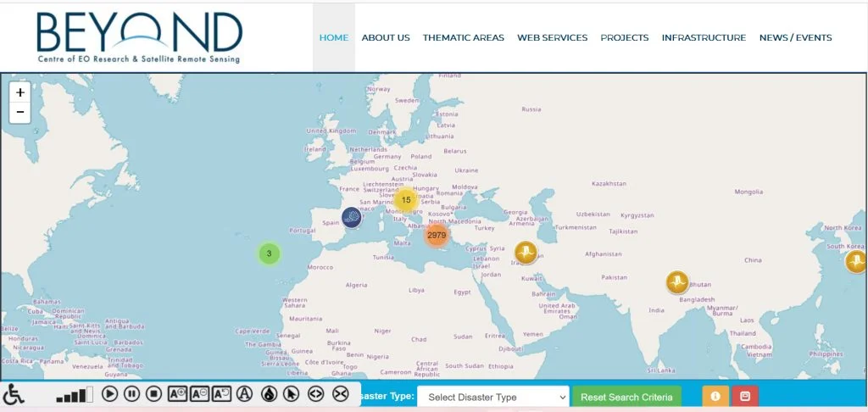Image resolution: width=868 pixels, height=412 pixels.
Task: Adjust the volume level bars
Action: coord(75,395)
